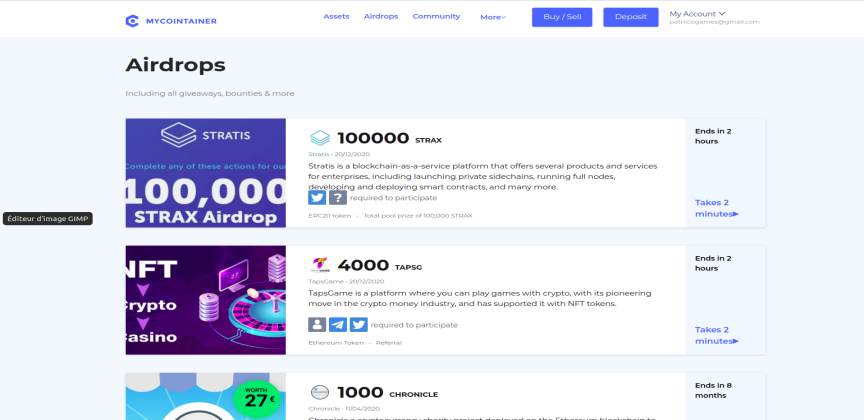Open the NFT Crypto Casino banner image
864x420 pixels.
(206, 300)
